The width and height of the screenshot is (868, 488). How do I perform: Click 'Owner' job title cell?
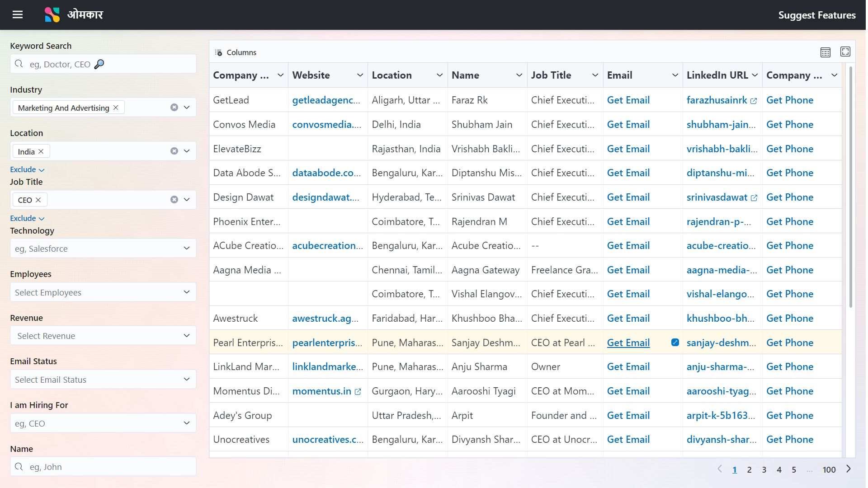click(x=565, y=367)
